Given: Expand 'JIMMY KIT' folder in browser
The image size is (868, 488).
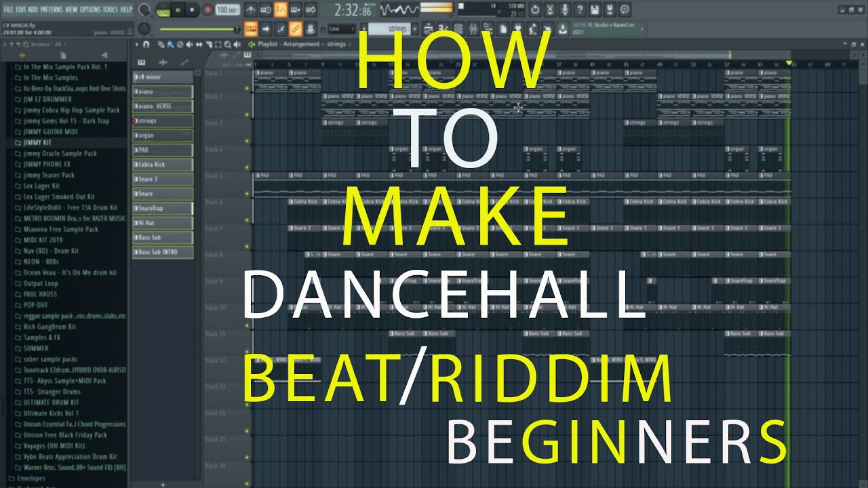Looking at the screenshot, I should coord(37,142).
